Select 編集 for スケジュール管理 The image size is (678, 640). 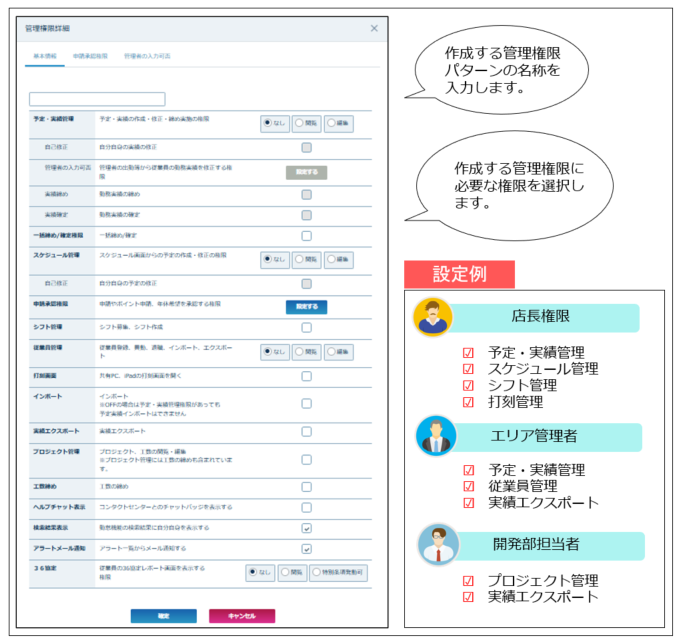tap(339, 259)
